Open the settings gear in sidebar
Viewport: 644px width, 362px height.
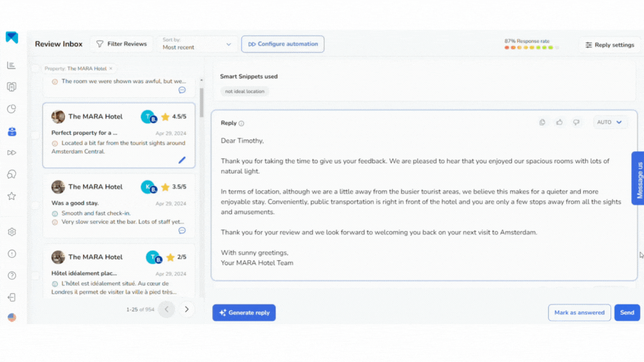pyautogui.click(x=12, y=232)
